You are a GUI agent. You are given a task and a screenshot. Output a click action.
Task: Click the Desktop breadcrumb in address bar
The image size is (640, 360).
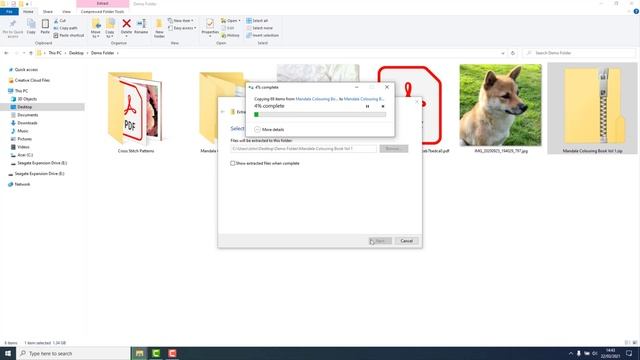pyautogui.click(x=76, y=53)
